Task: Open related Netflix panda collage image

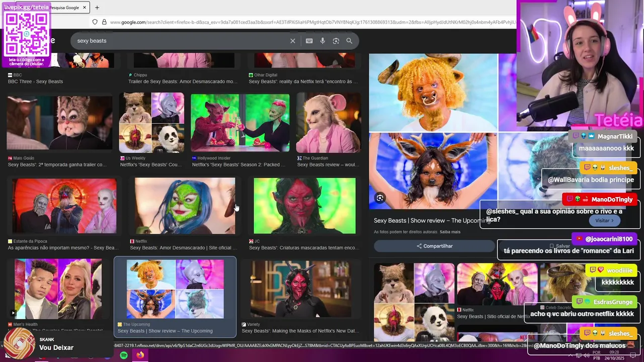Action: (414, 302)
